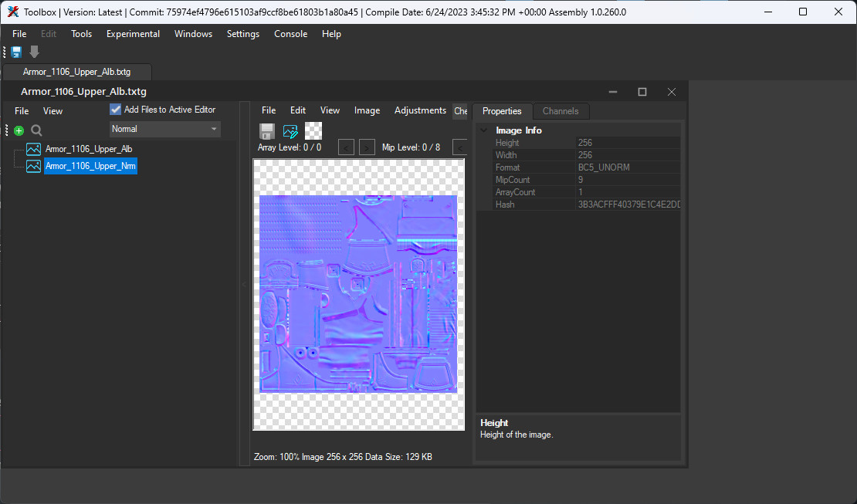Click the green plus icon to add a file
Screen dimensions: 857x504
click(19, 130)
